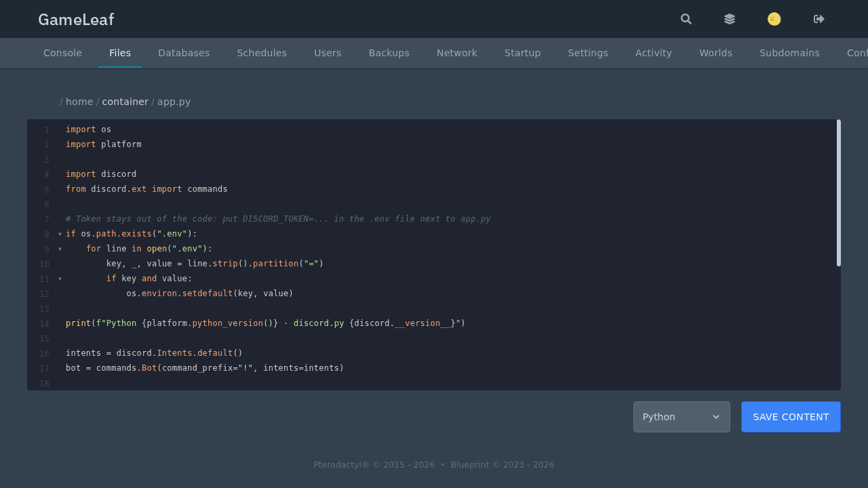The image size is (868, 488).
Task: Click the 'bot = commands.Bot' line
Action: (205, 368)
